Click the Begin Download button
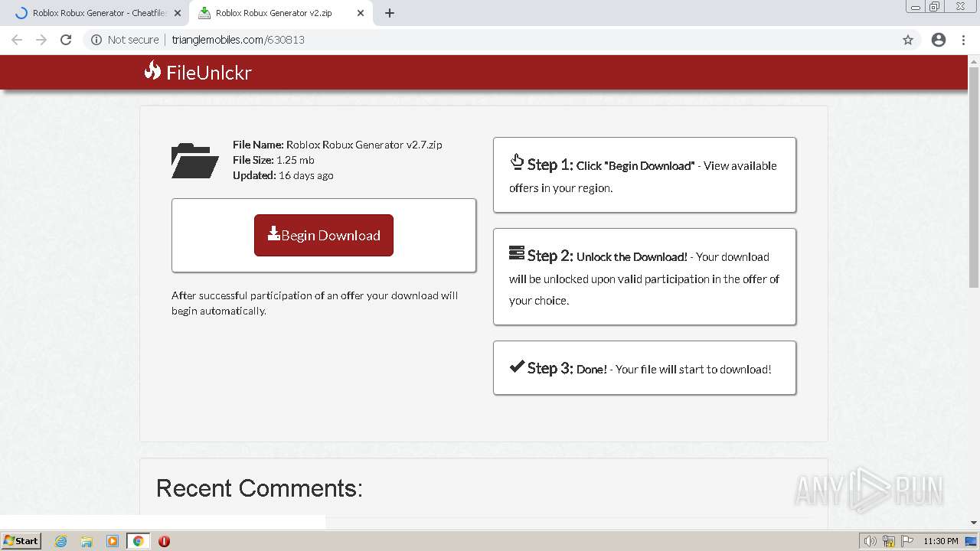Screen dimensions: 980x551 [324, 235]
